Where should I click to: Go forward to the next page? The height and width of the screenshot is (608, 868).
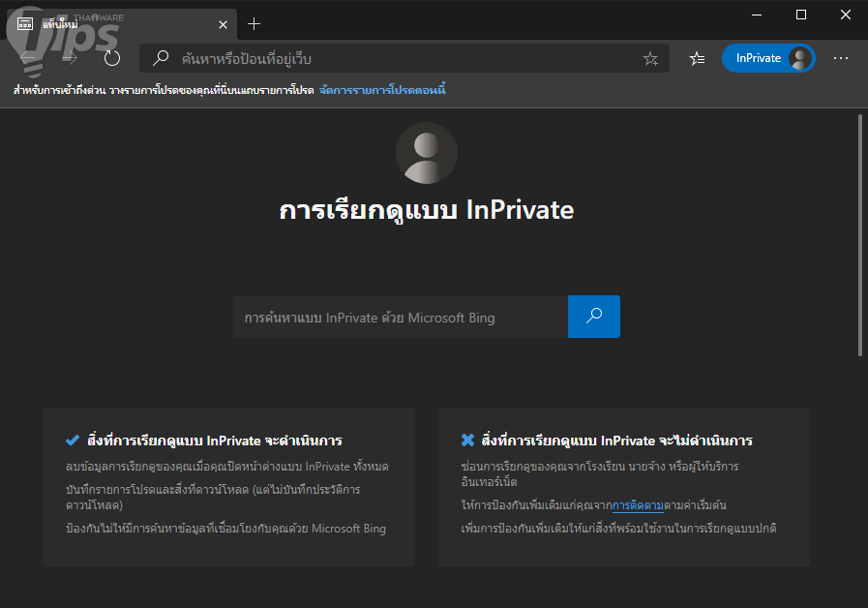click(70, 58)
